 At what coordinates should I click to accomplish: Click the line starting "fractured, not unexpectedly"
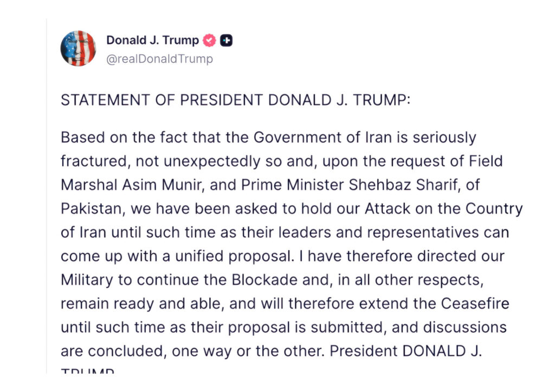tap(282, 161)
